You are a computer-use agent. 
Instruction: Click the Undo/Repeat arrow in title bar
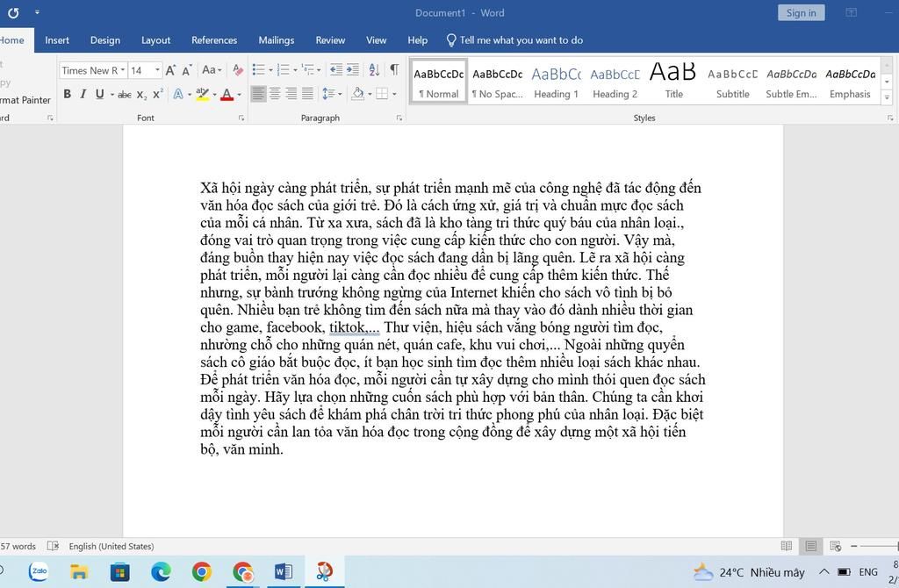(13, 12)
